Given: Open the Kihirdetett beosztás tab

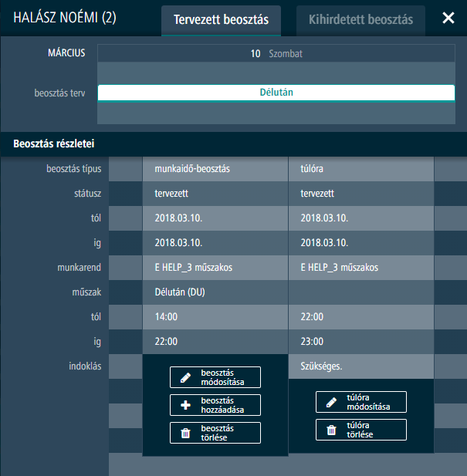Looking at the screenshot, I should pyautogui.click(x=360, y=20).
